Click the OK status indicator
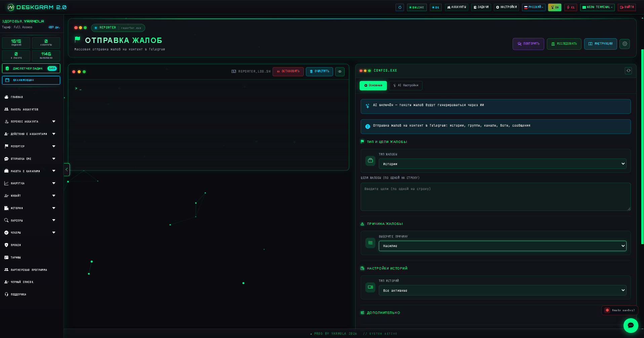 [436, 7]
